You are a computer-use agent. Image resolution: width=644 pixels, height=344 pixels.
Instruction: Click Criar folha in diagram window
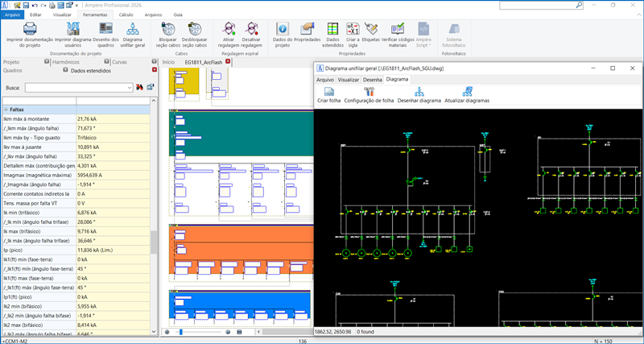click(x=328, y=91)
